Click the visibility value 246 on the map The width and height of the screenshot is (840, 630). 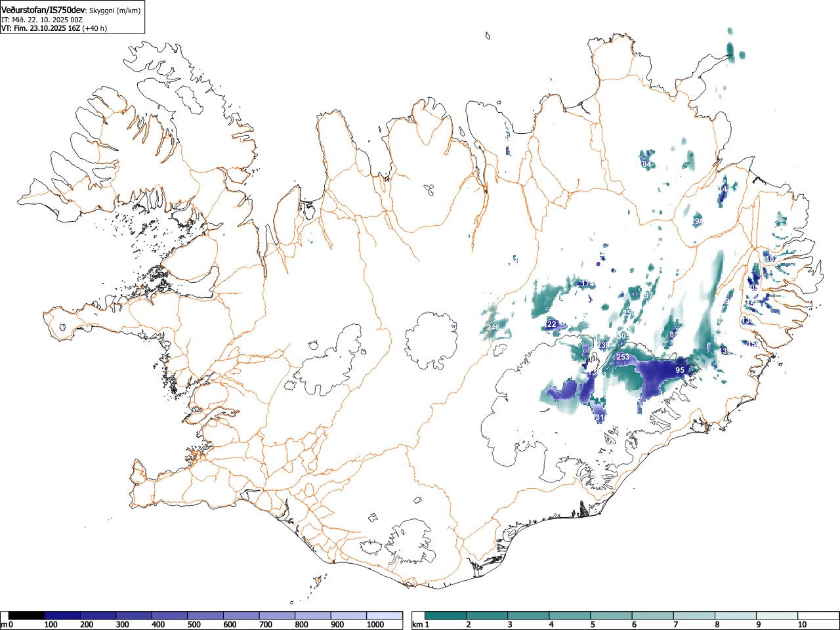coord(493,327)
